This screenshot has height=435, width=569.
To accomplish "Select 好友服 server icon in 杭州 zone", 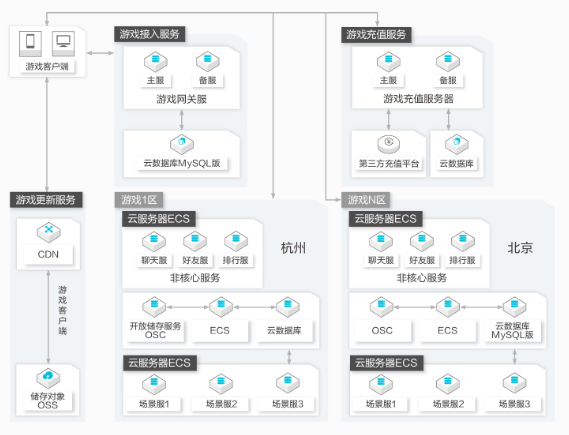I will (195, 241).
